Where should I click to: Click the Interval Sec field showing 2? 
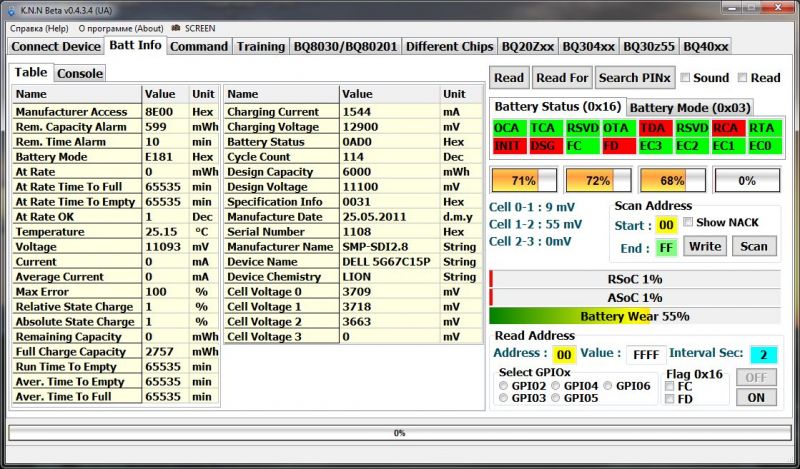tap(763, 355)
